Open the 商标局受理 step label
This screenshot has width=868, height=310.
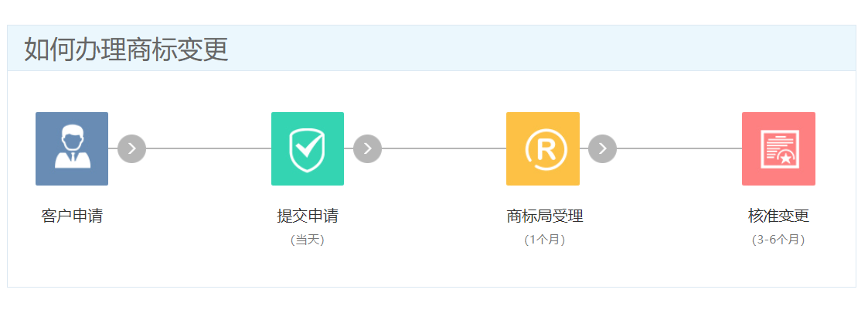[545, 216]
